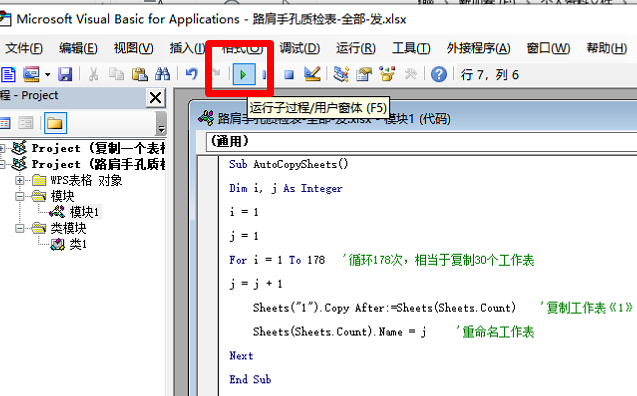Screen dimensions: 637x396
Task: Toggle Folders view in Project panel
Action: click(x=55, y=123)
